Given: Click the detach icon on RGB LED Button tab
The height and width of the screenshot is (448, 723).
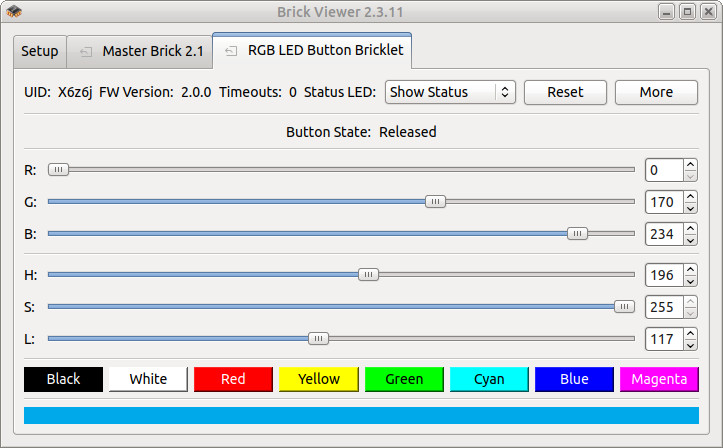Looking at the screenshot, I should [232, 51].
